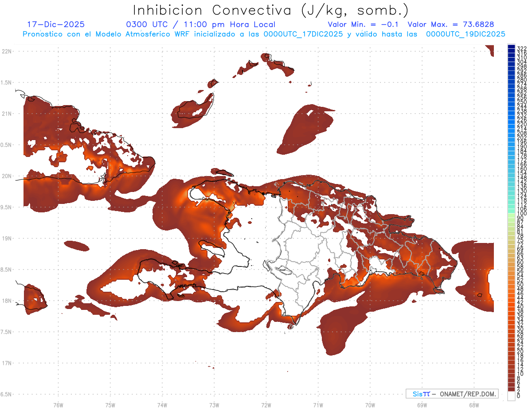Screen dimensions: 532x411
Task: Click the dark navy swatch at the legend top
Action: click(511, 47)
